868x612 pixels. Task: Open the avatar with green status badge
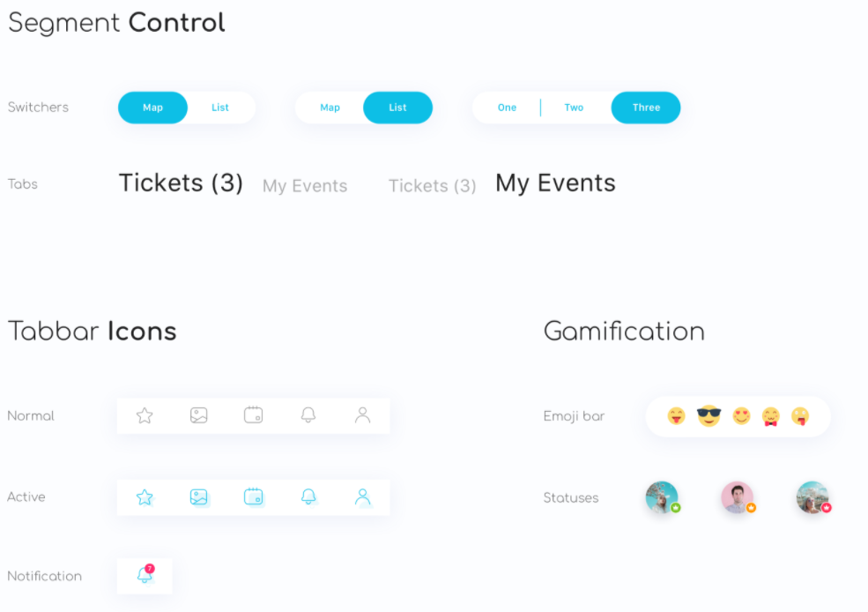pyautogui.click(x=663, y=497)
